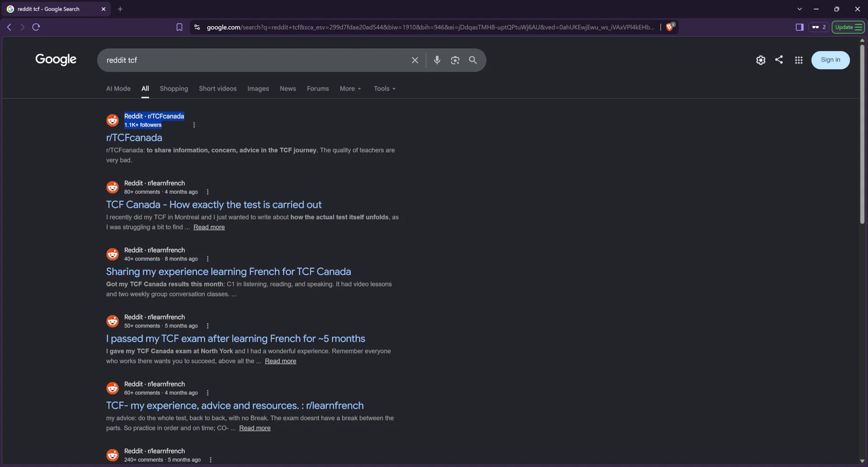Open the private window indicator badge
This screenshot has height=467, width=868.
[x=819, y=27]
